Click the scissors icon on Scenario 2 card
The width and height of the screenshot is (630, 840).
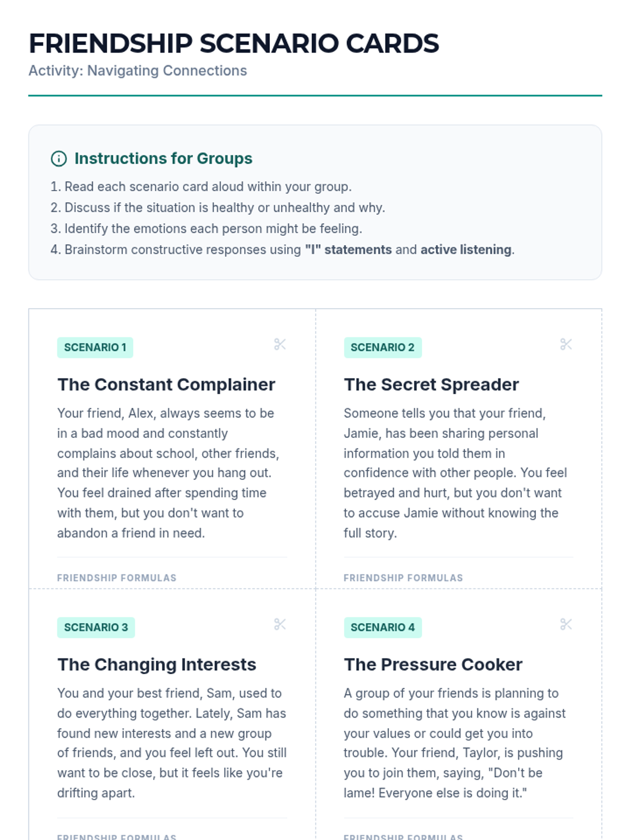(566, 344)
